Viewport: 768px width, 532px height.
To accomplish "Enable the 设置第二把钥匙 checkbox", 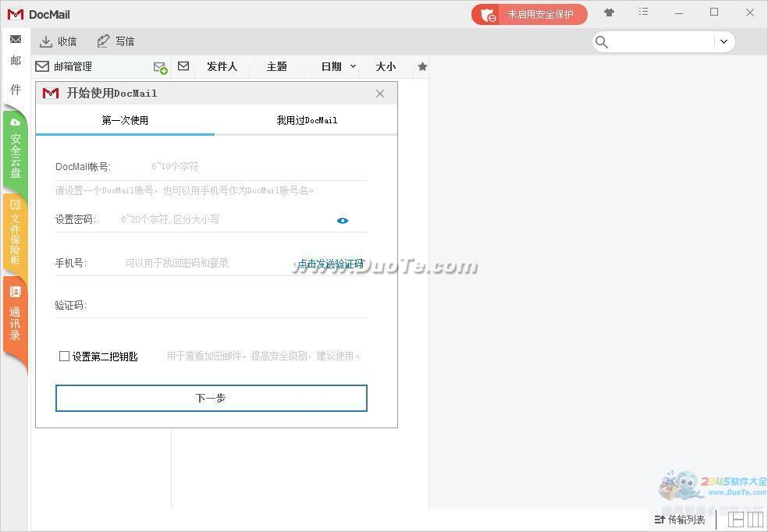I will (x=64, y=356).
